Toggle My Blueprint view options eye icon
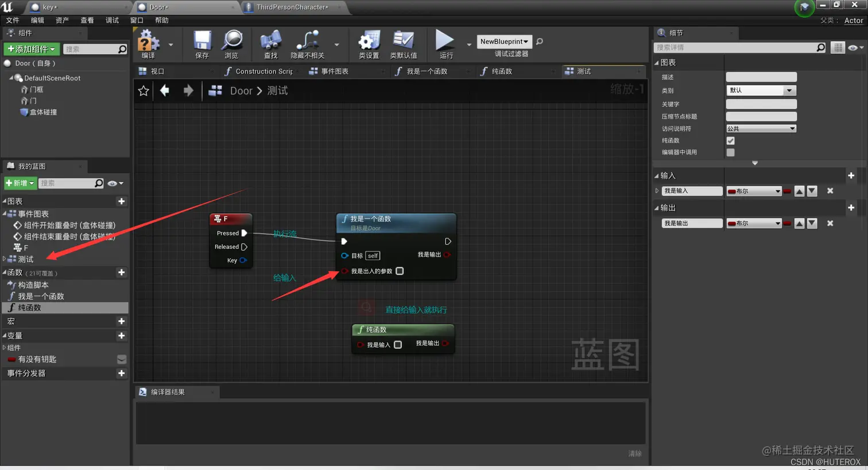 [x=115, y=183]
